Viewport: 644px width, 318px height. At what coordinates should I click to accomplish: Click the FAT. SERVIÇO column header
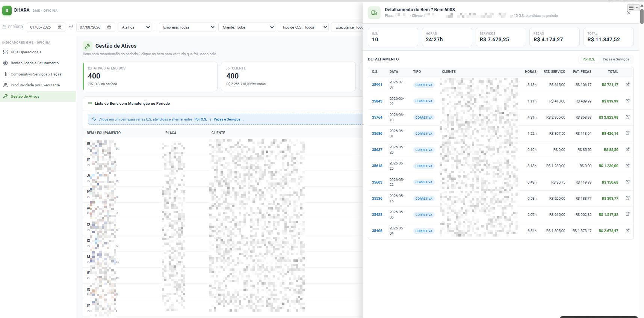tap(554, 72)
